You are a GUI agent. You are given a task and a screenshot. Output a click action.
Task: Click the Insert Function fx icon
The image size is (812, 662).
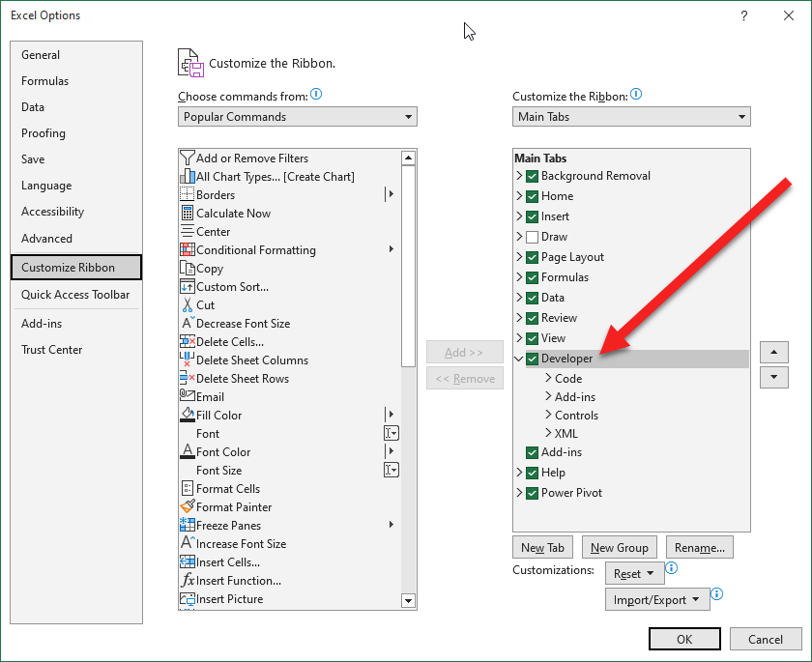(x=187, y=580)
